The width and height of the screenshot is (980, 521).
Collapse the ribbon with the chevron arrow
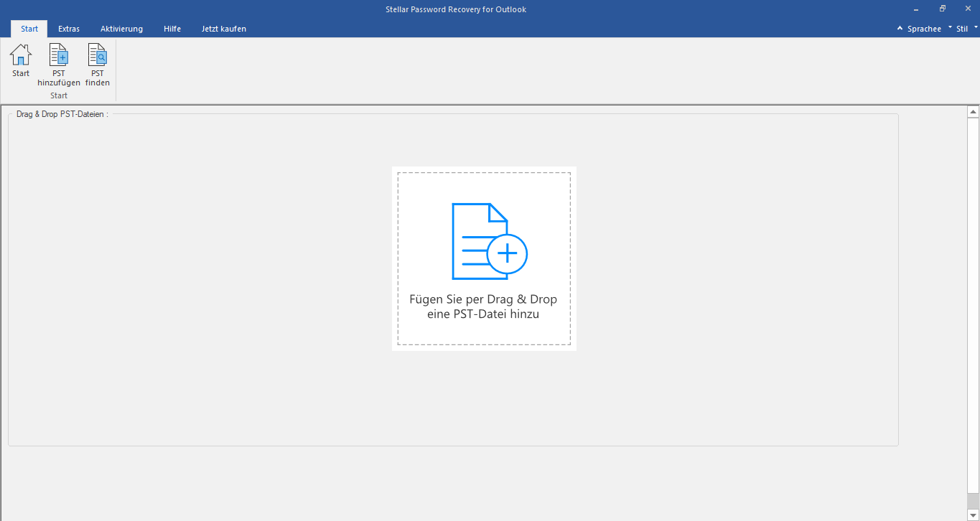(x=899, y=28)
